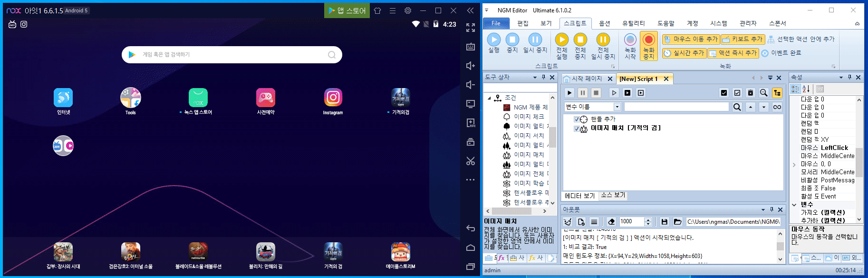The width and height of the screenshot is (868, 278).
Task: Open the 스크립트 group dialog launcher
Action: coord(613,67)
